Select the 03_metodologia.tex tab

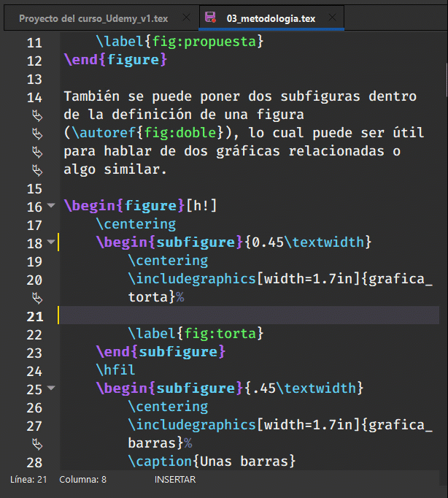(x=270, y=18)
